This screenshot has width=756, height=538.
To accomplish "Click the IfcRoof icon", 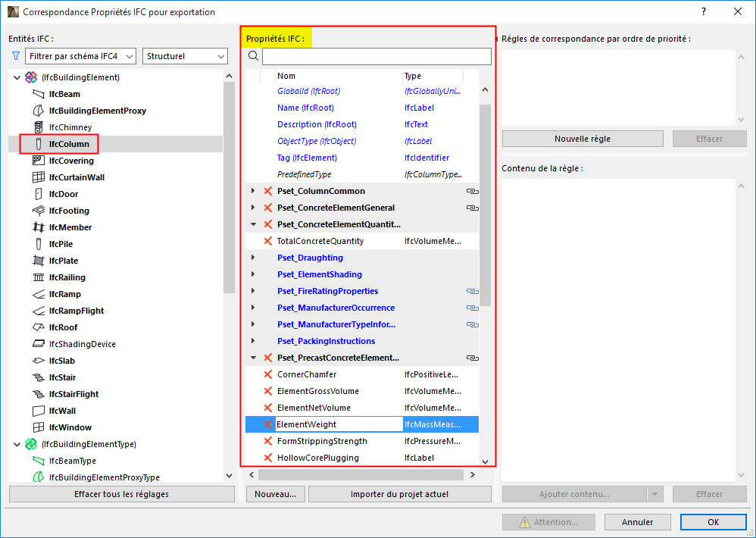I will pyautogui.click(x=39, y=327).
